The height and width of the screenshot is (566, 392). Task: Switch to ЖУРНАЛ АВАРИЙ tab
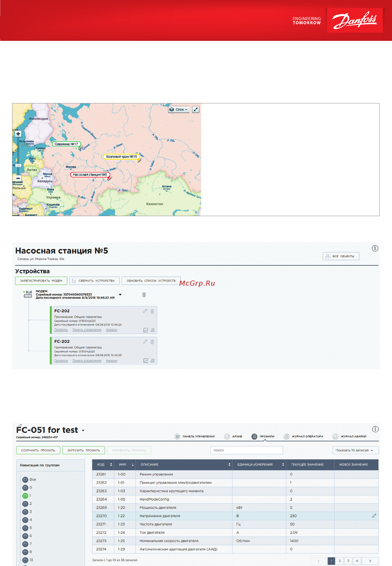[x=350, y=436]
